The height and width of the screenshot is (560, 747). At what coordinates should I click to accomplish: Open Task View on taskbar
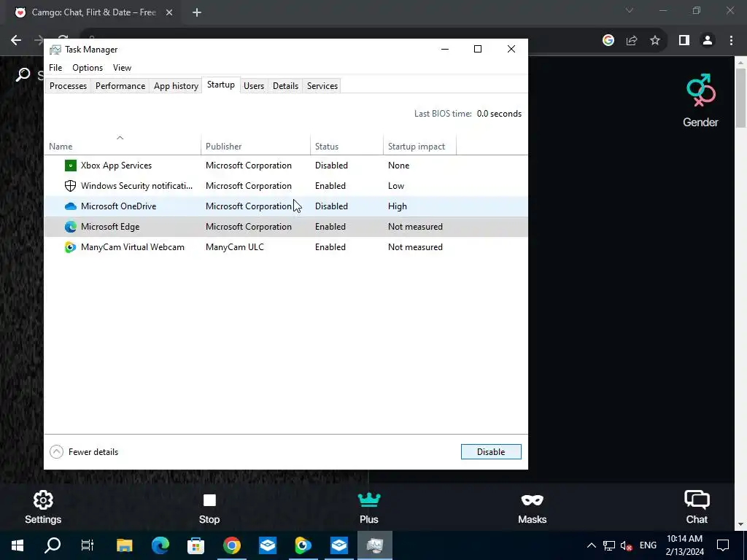[x=88, y=545]
